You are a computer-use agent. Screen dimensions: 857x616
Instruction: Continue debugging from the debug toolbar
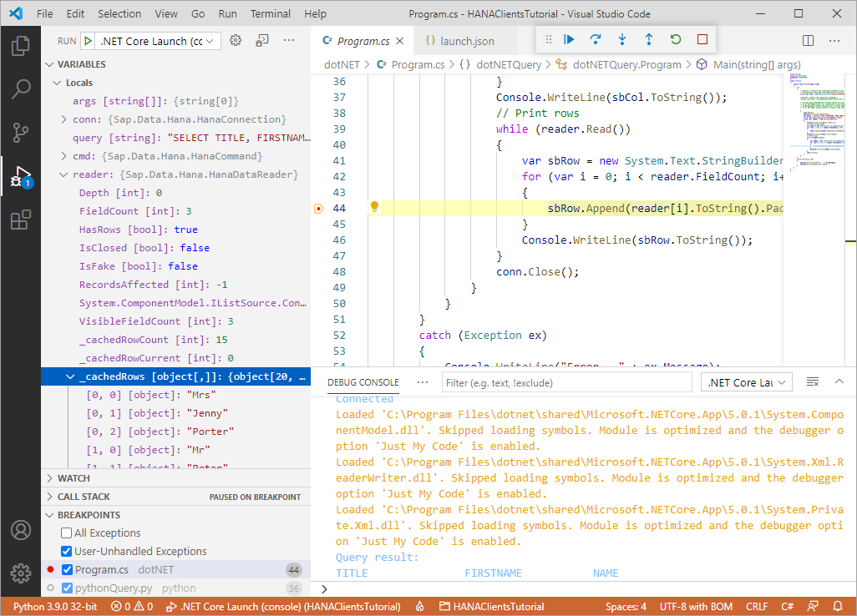[569, 39]
